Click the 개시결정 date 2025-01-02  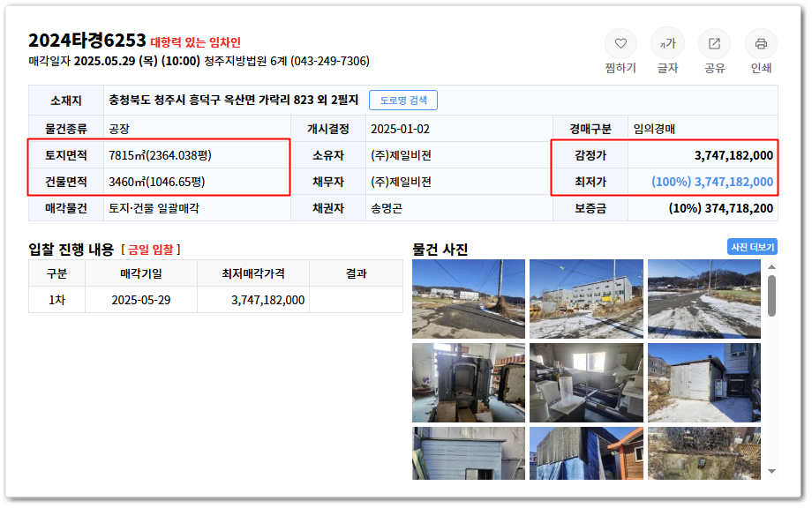401,129
